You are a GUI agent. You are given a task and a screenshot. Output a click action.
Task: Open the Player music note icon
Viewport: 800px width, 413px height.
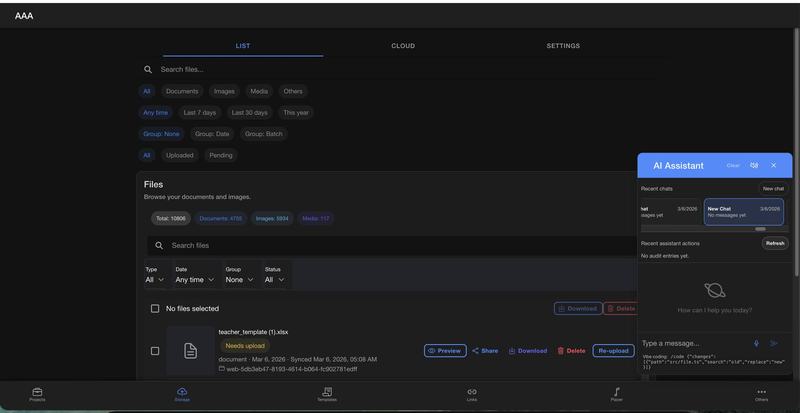coord(616,394)
